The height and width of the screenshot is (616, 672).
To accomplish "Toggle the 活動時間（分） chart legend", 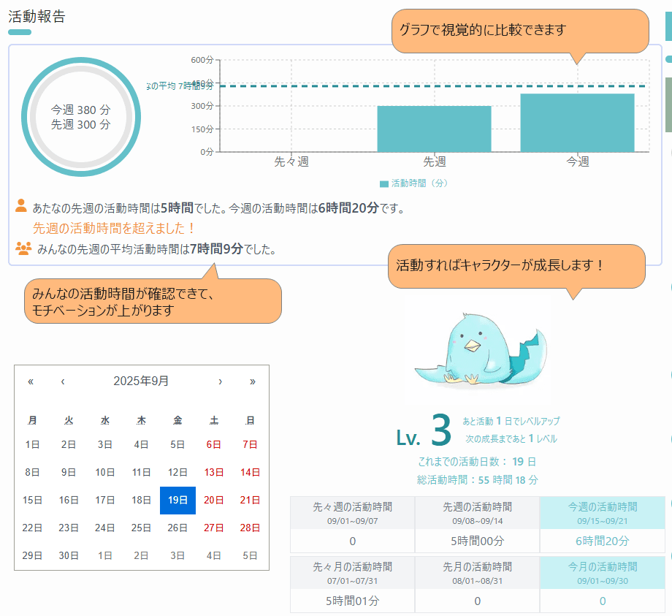I will point(413,183).
